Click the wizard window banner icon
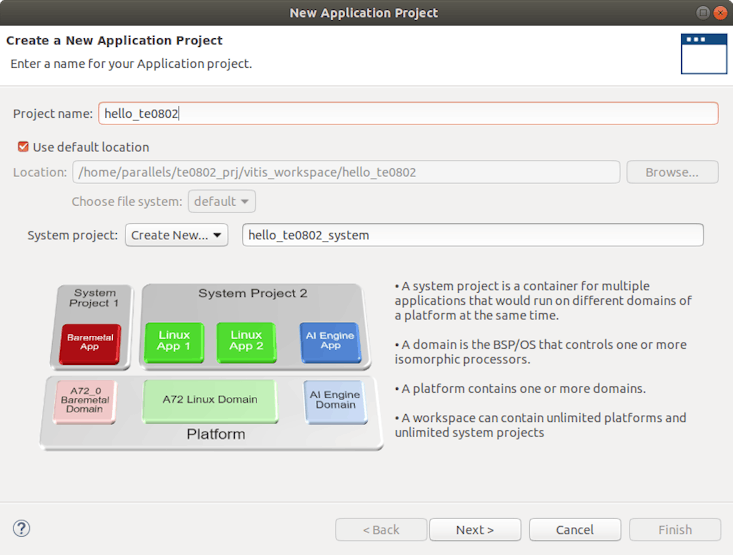 (x=703, y=53)
